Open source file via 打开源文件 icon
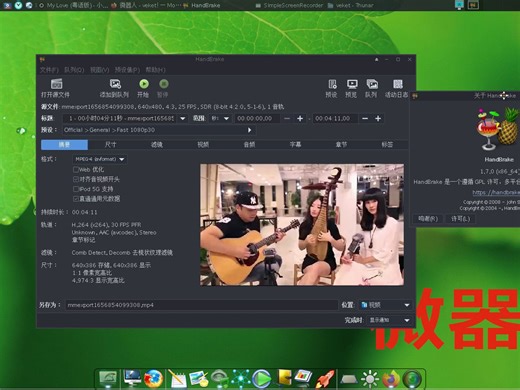Screen dimensions: 520x390 (x=56, y=84)
